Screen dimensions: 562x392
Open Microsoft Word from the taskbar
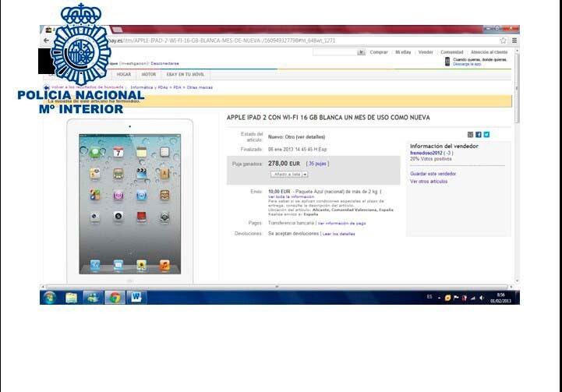[x=136, y=297]
